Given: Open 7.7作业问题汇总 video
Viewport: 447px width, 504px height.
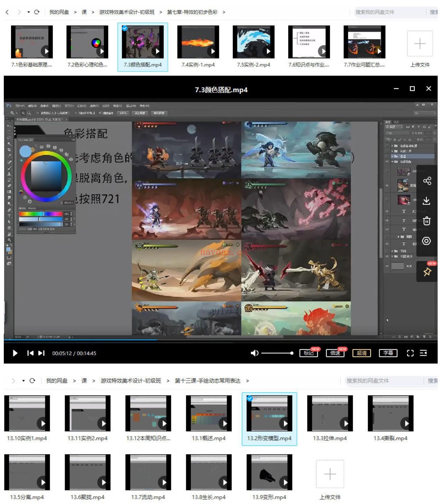Looking at the screenshot, I should tap(364, 42).
